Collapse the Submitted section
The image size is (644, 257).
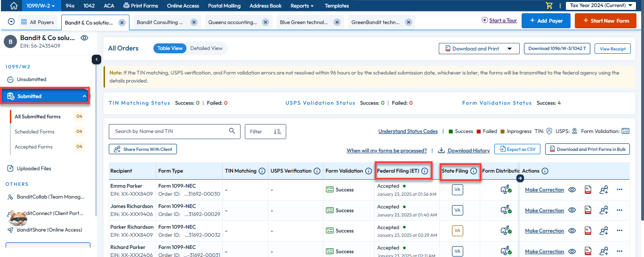click(46, 96)
